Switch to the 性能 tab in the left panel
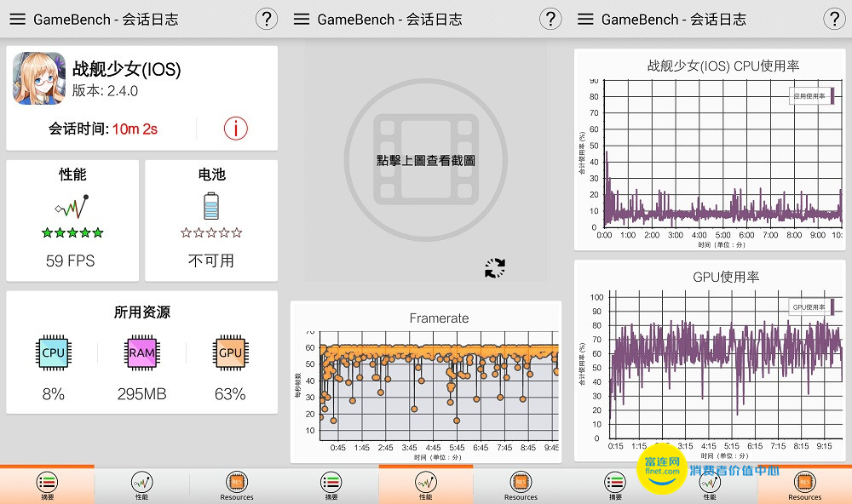This screenshot has width=852, height=504. (x=141, y=484)
